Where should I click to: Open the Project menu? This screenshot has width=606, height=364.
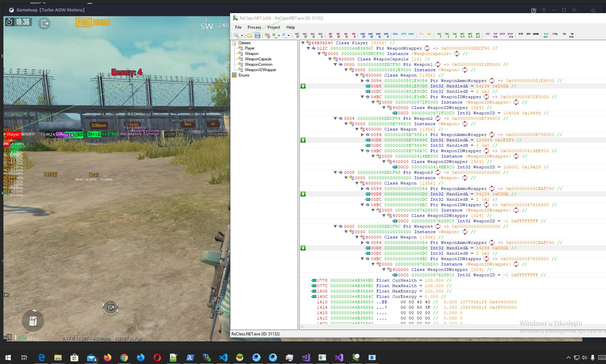[x=274, y=27]
